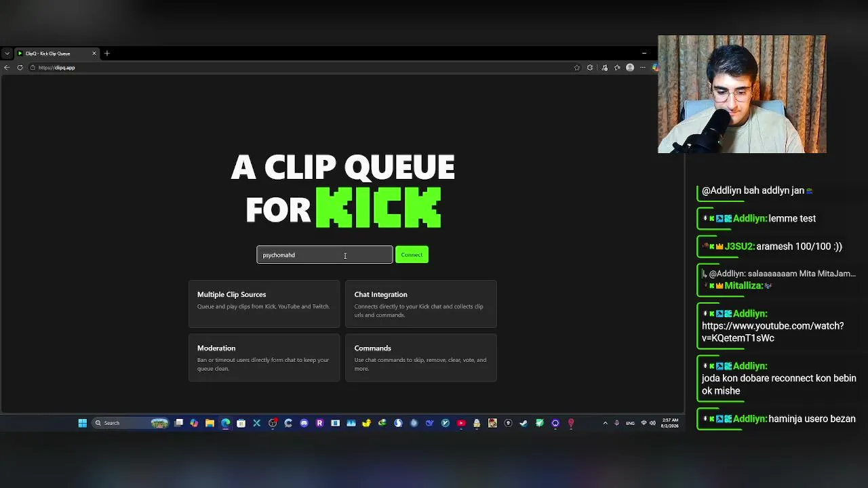Click the message 'haminja usero bezan'
The width and height of the screenshot is (868, 488).
pos(812,419)
